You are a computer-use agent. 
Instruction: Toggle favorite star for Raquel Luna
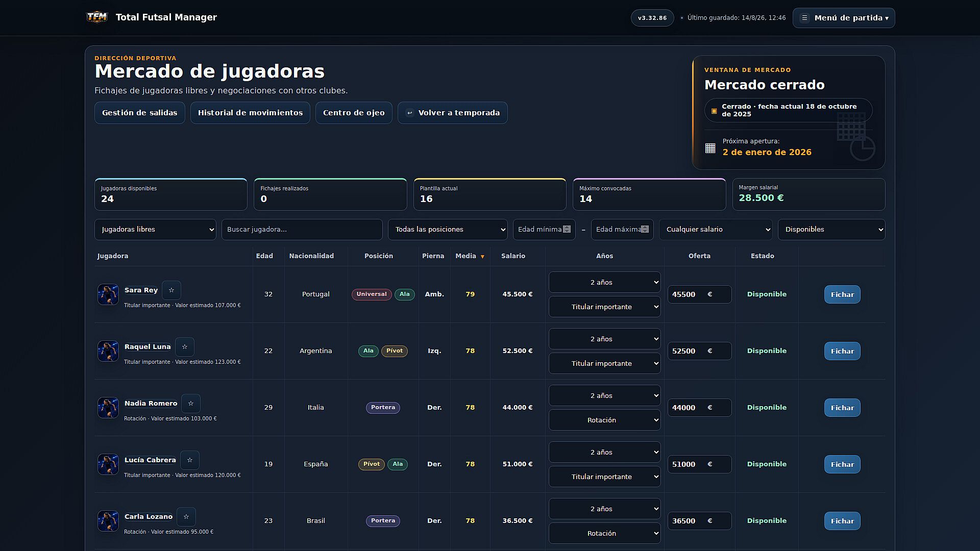point(185,347)
